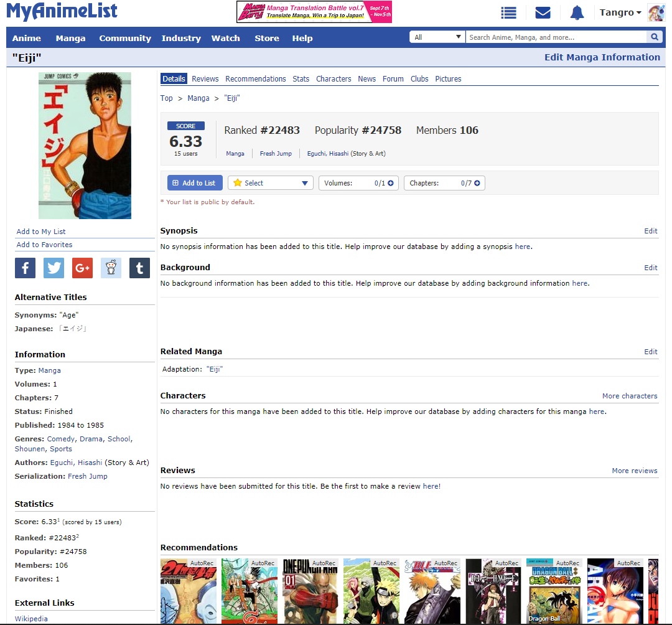Open the Edit Manga Information link
The height and width of the screenshot is (625, 672).
pyautogui.click(x=602, y=57)
